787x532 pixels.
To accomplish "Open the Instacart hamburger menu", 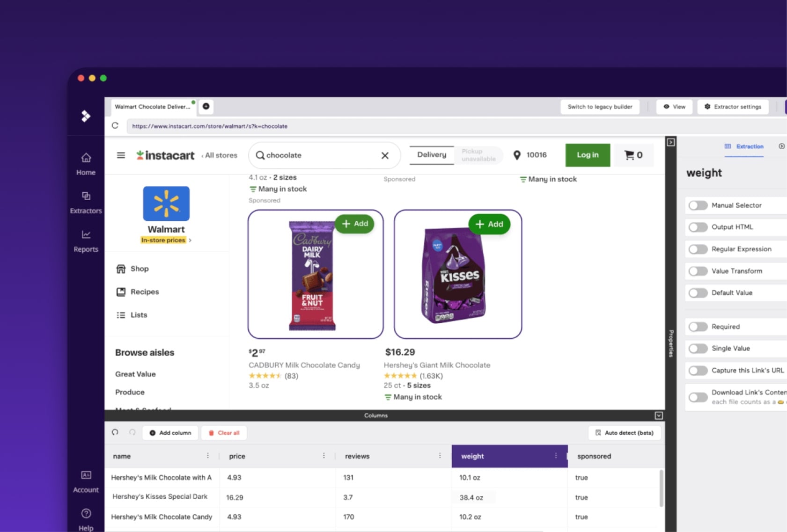I will click(x=121, y=155).
